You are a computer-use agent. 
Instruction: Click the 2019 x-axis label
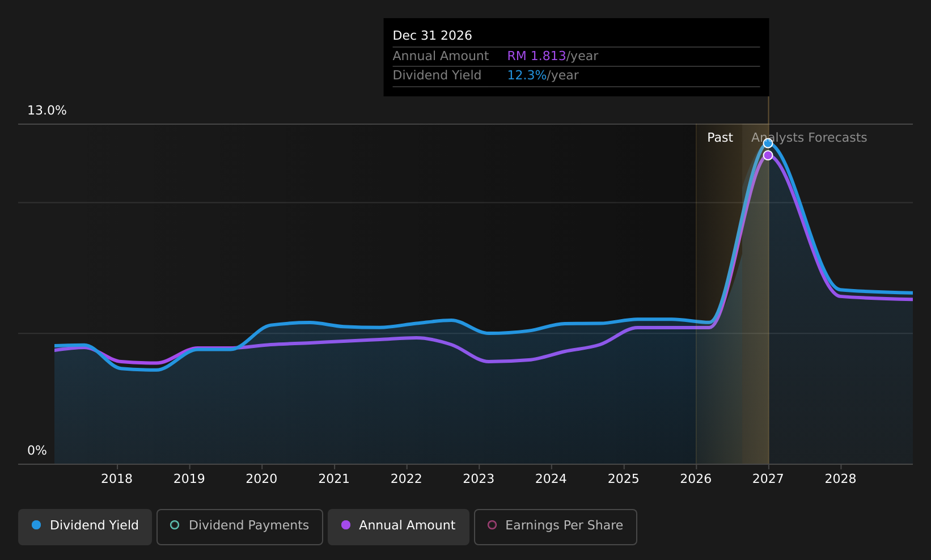(189, 479)
